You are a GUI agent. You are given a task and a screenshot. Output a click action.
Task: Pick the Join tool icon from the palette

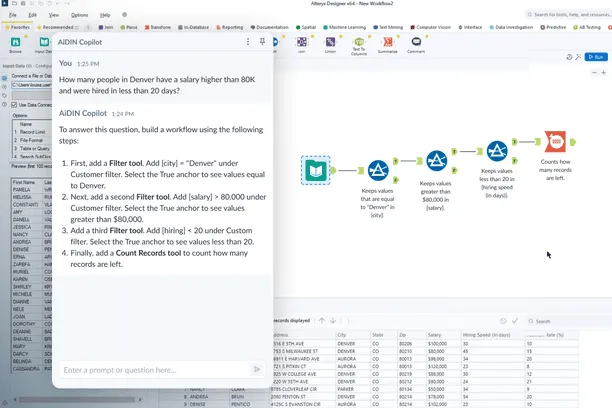302,42
